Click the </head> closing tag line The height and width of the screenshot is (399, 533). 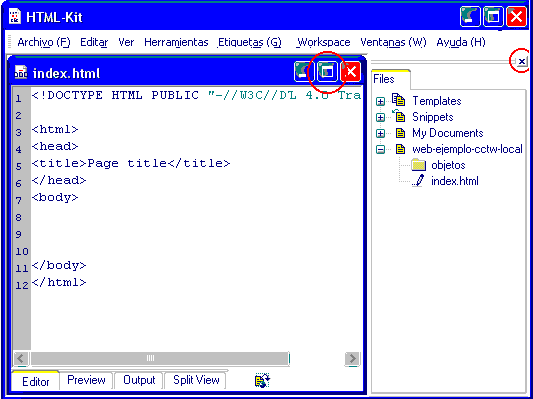(59, 180)
